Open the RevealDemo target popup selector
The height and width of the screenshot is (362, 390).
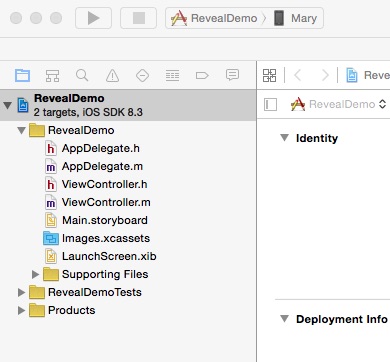[338, 104]
